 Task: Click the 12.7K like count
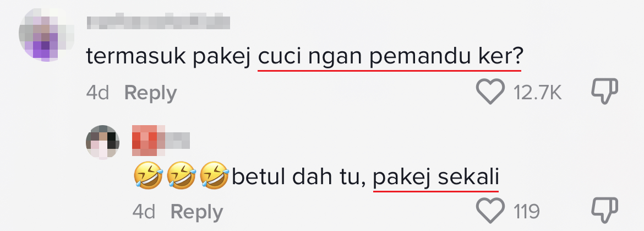click(537, 93)
